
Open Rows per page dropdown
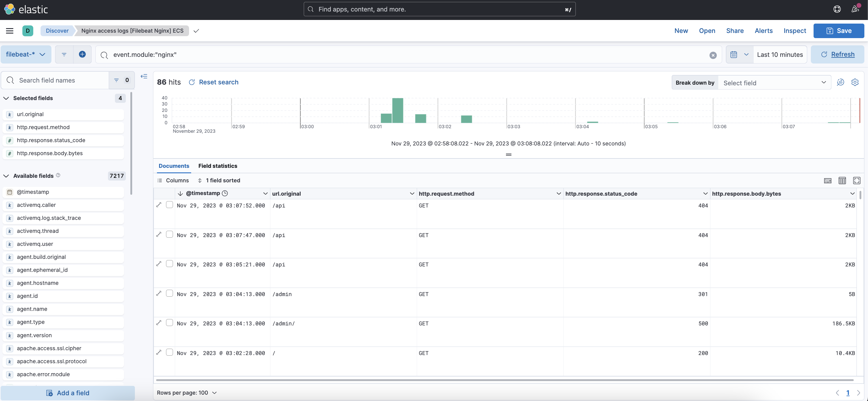tap(187, 393)
